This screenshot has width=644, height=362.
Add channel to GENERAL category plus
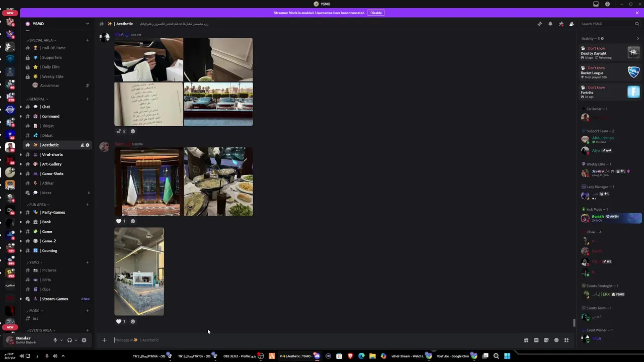pyautogui.click(x=88, y=99)
